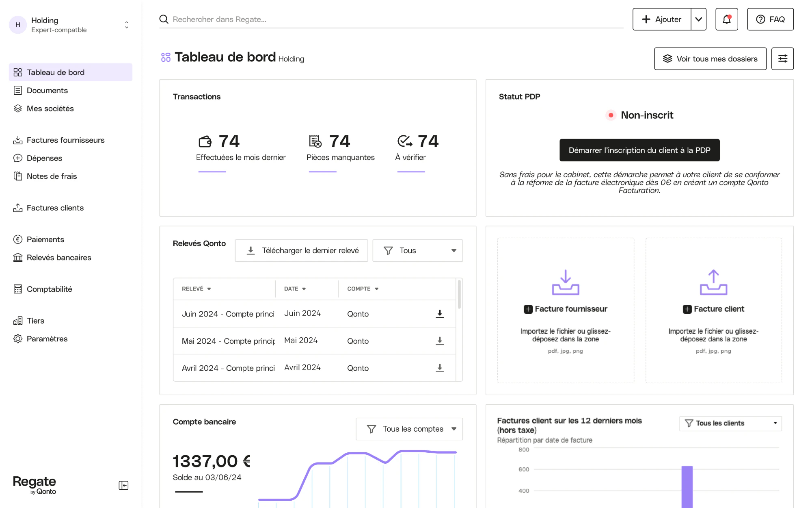Open the notifications bell

(726, 19)
